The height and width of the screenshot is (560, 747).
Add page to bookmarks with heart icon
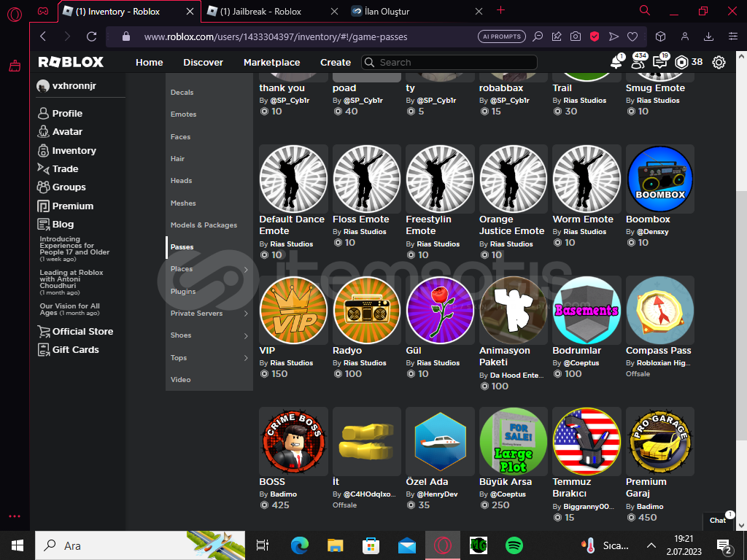coord(632,36)
